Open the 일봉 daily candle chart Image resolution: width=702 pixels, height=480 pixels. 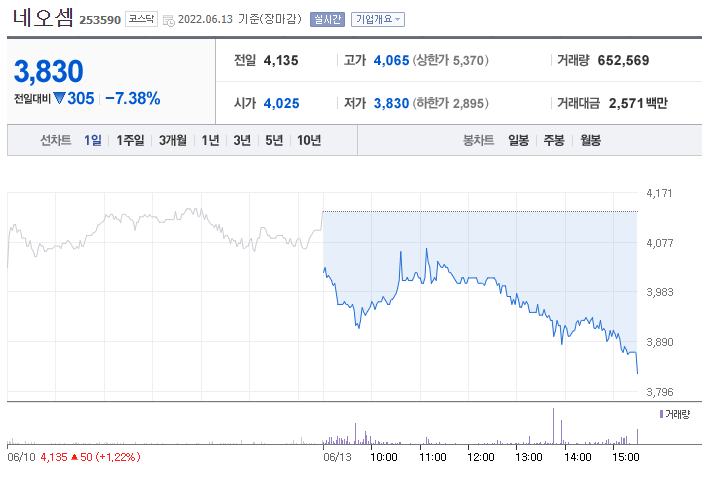pyautogui.click(x=518, y=140)
